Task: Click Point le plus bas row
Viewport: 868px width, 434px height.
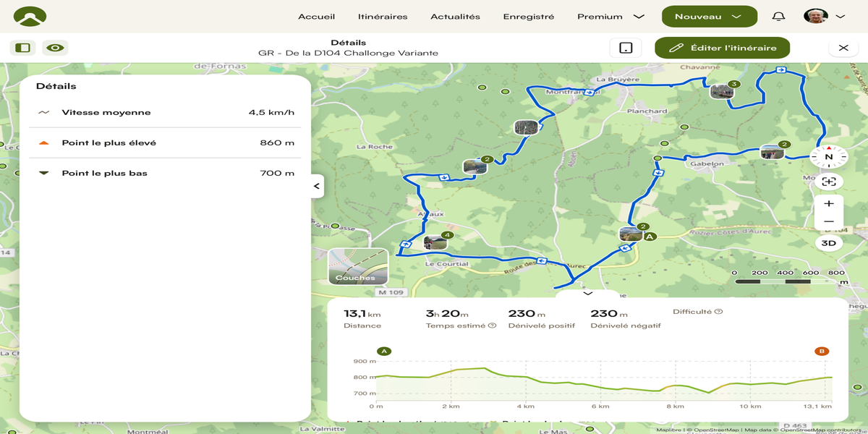Action: (165, 173)
